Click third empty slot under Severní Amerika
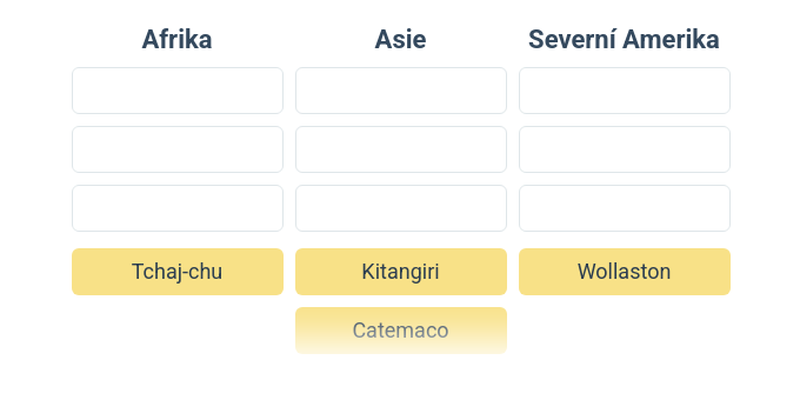Viewport: 800px width, 400px height. (624, 208)
